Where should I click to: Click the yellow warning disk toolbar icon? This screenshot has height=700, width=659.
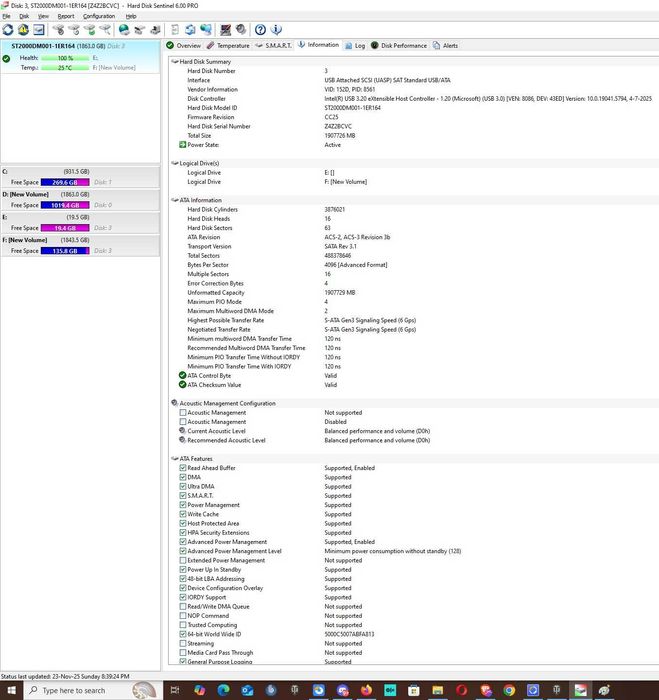coord(23,30)
